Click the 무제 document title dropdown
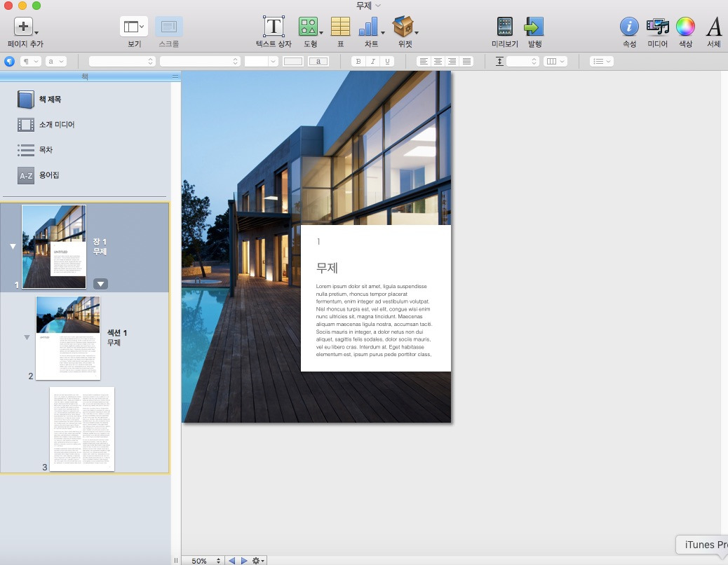 click(368, 6)
